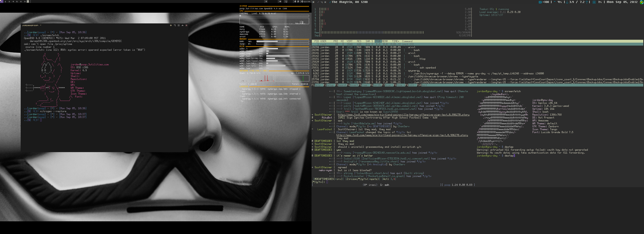The width and height of the screenshot is (644, 234).
Task: Click the round icon after the date
Action: coord(642,2)
